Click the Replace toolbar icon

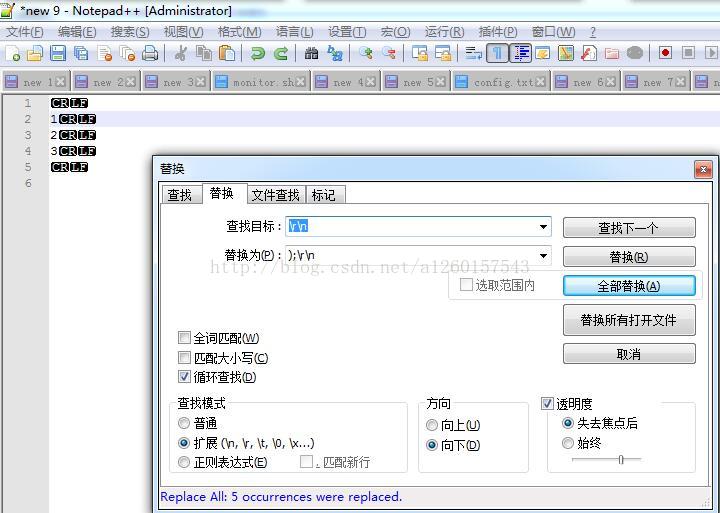(335, 53)
